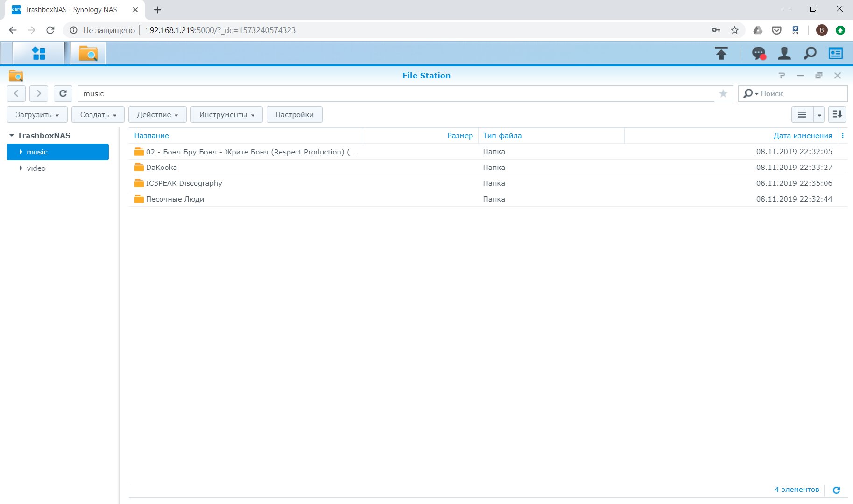This screenshot has height=504, width=853.
Task: Open the DSM widgets panel icon
Action: (x=836, y=53)
